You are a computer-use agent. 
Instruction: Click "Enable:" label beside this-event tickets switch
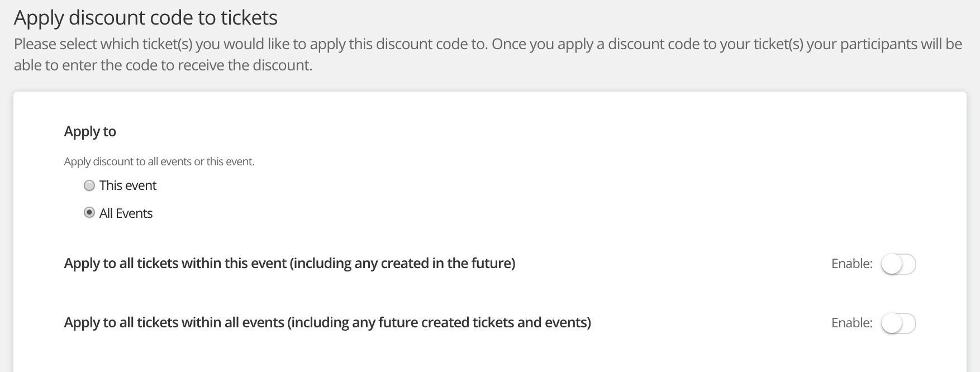click(851, 264)
